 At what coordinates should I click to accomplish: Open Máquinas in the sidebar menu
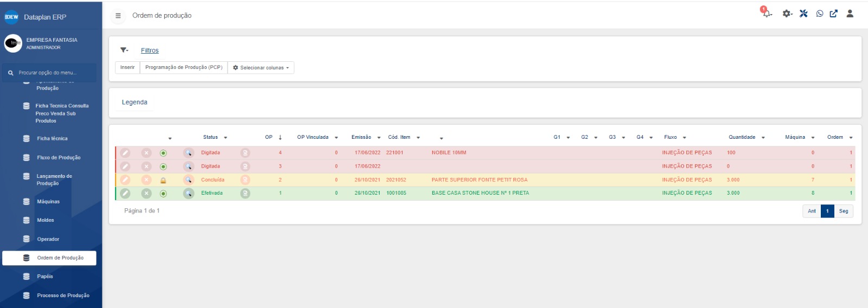(48, 202)
